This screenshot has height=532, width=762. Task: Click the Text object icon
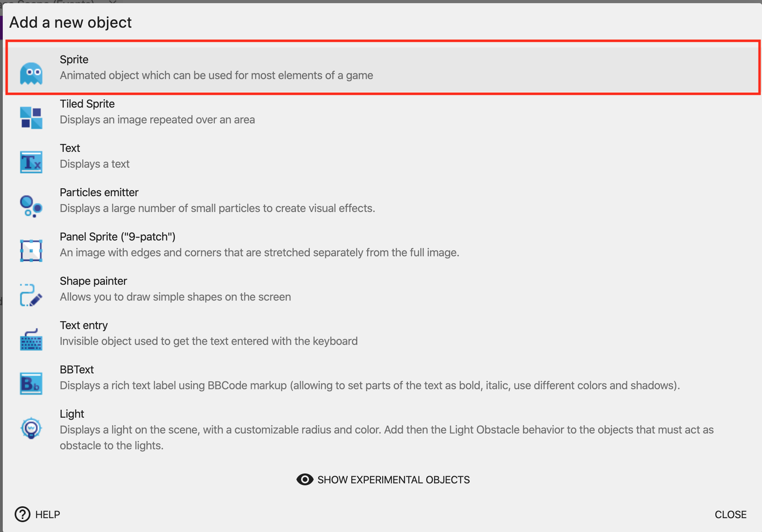[31, 162]
